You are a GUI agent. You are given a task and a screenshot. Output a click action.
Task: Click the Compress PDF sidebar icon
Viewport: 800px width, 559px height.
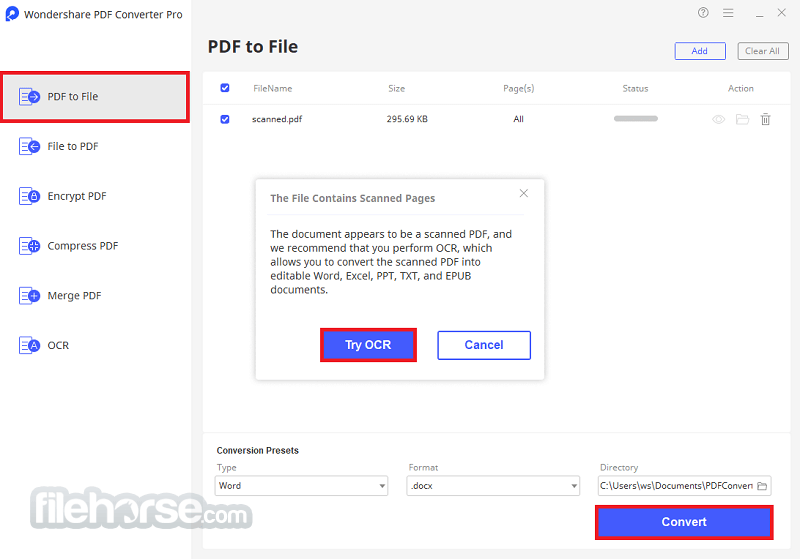click(29, 246)
